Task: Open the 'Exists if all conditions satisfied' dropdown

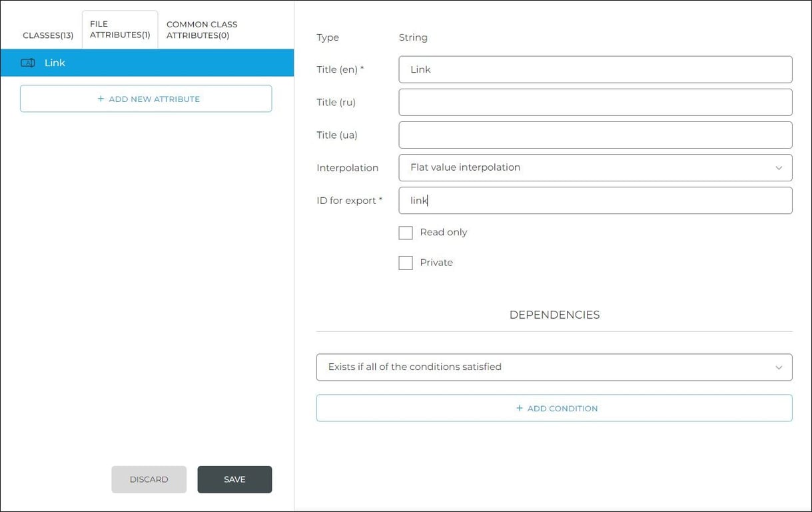Action: (554, 366)
